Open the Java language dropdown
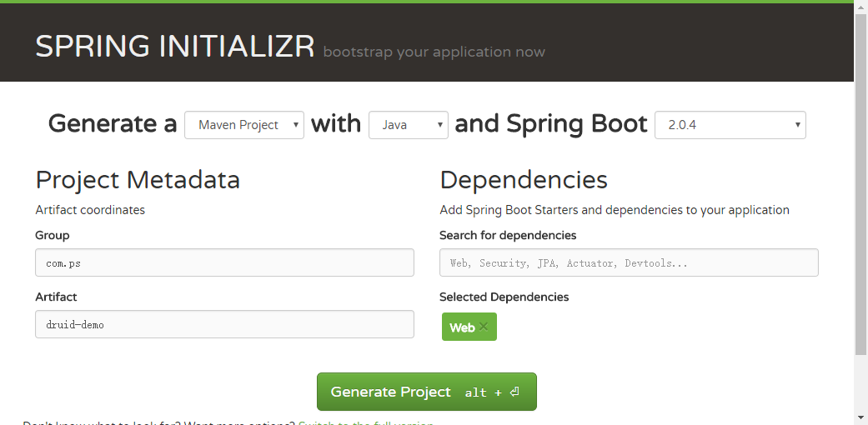Image resolution: width=868 pixels, height=425 pixels. [x=409, y=125]
